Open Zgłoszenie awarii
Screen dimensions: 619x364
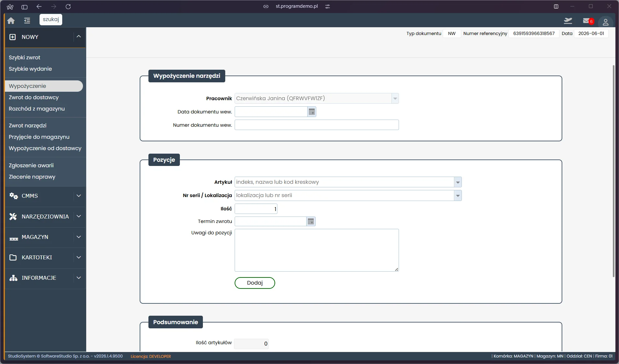pos(31,165)
